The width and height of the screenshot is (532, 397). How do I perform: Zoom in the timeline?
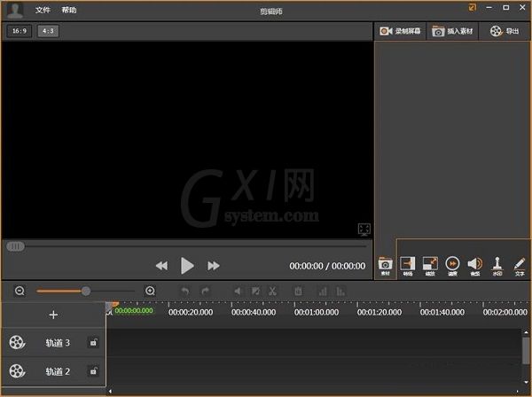click(151, 291)
